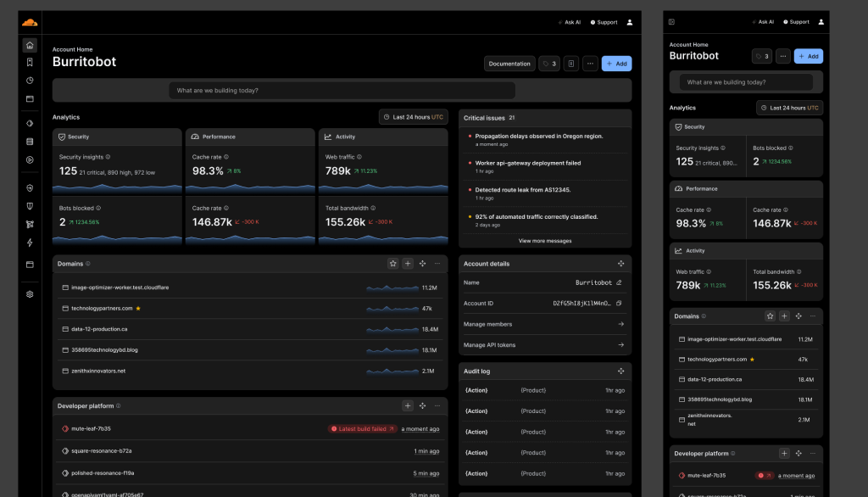The width and height of the screenshot is (868, 497).
Task: Unstar technologypartners.com in the wide Domains list
Action: click(138, 308)
